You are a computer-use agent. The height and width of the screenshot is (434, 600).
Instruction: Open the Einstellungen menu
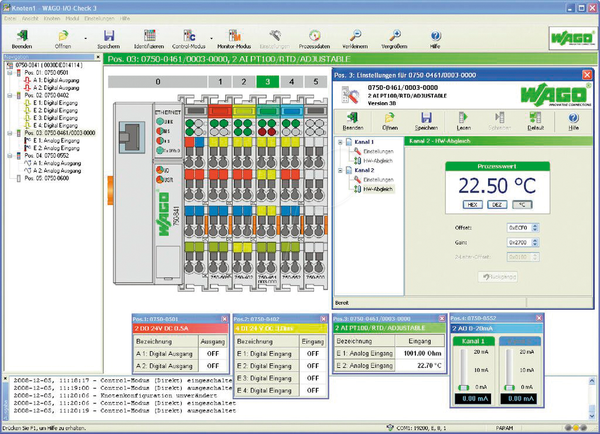(99, 18)
